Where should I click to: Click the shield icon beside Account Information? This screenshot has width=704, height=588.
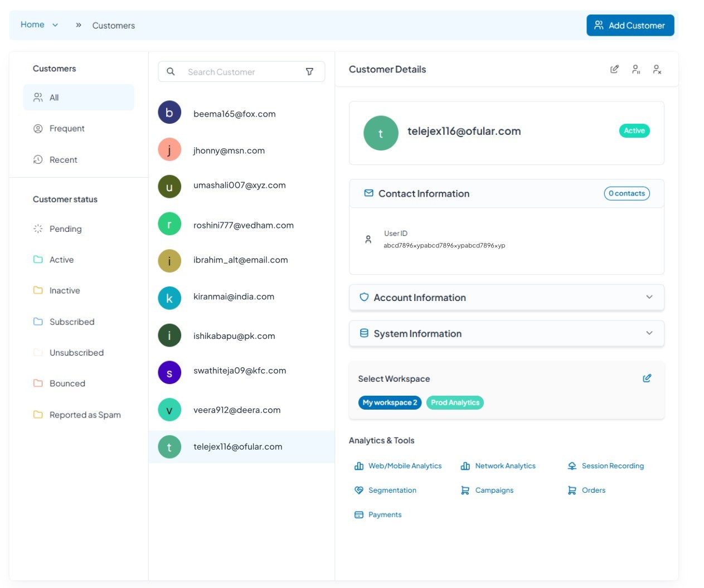pyautogui.click(x=364, y=297)
